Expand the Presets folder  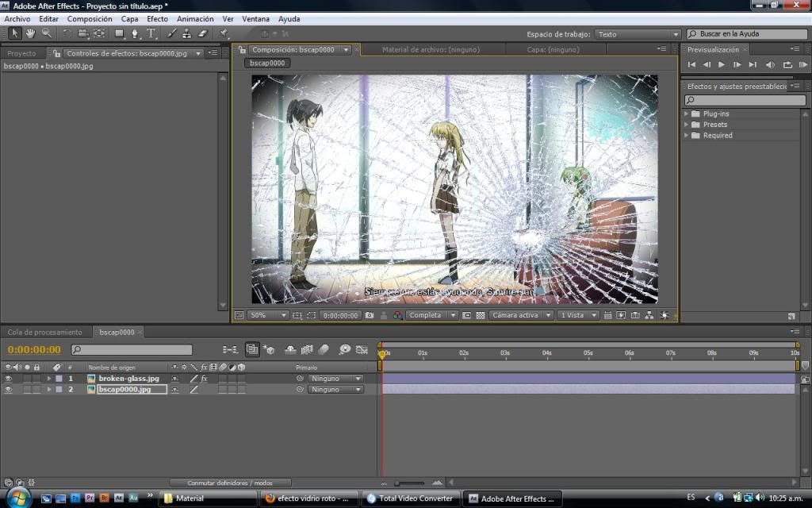tap(686, 125)
